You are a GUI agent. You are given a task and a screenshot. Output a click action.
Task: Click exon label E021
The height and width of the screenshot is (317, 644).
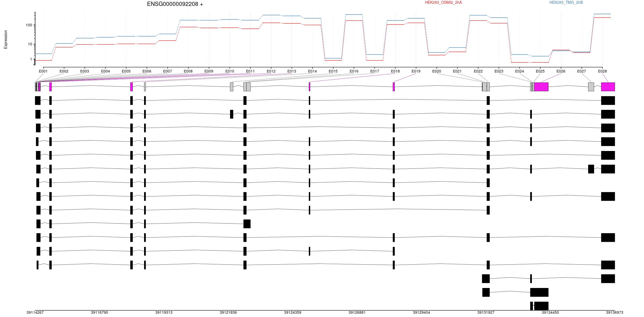[x=457, y=71]
